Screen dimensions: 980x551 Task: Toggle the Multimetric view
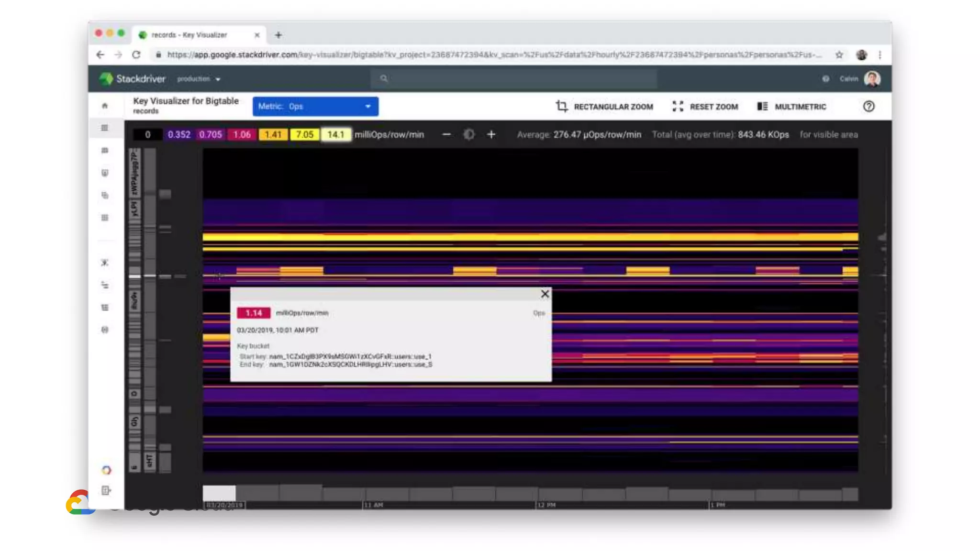792,107
